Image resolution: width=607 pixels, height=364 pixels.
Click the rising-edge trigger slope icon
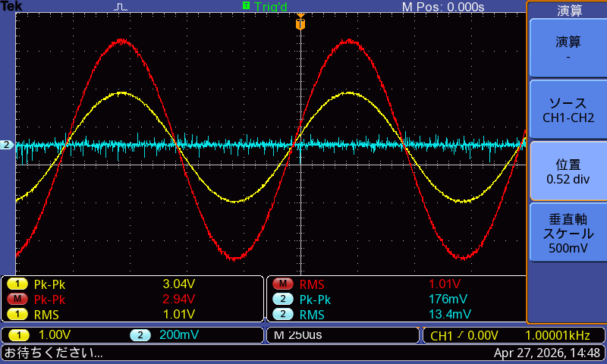coord(460,335)
